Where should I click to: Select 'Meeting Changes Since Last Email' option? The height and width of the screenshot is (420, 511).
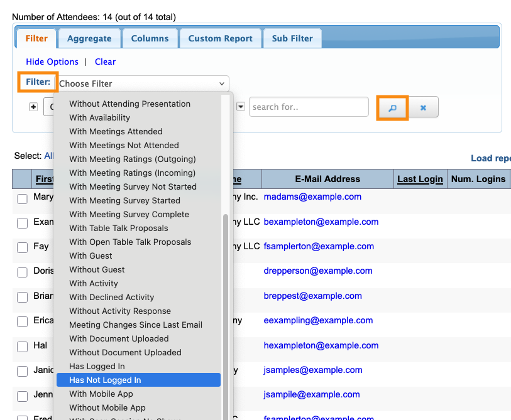138,325
